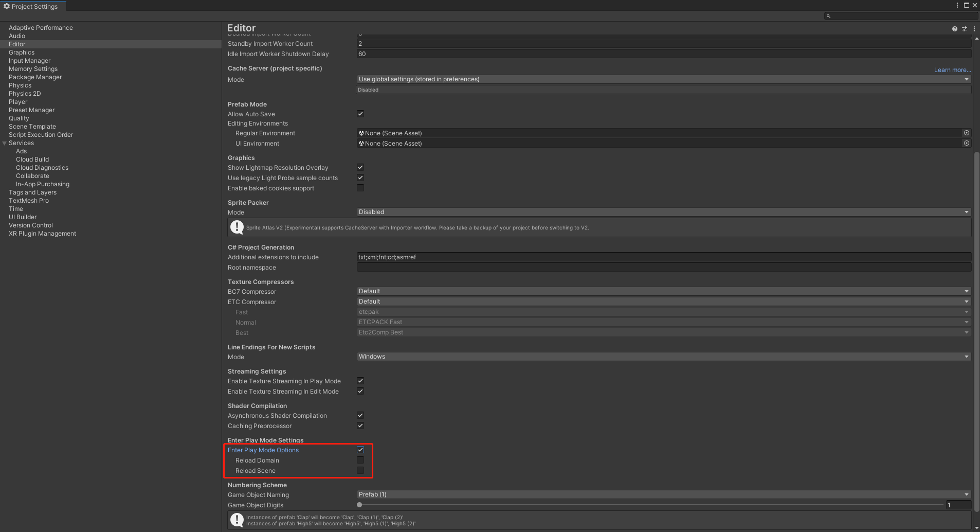Adjust the Game Object Digits slider
This screenshot has width=980, height=532.
(359, 505)
